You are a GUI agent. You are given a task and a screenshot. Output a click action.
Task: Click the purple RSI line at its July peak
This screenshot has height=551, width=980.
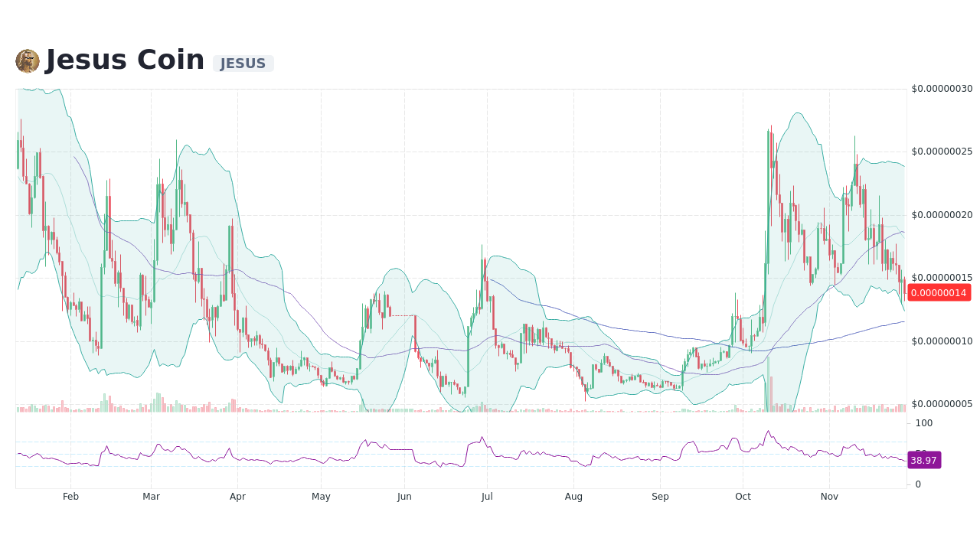pos(481,436)
